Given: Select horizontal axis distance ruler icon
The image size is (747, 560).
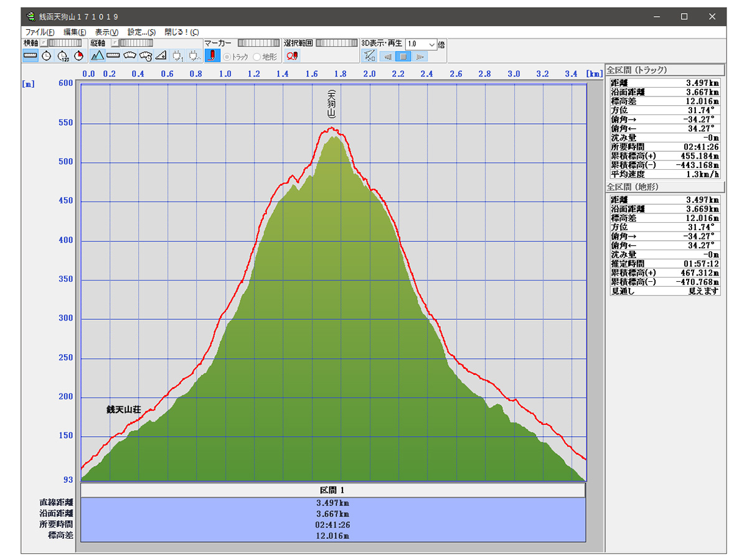Looking at the screenshot, I should pos(31,56).
